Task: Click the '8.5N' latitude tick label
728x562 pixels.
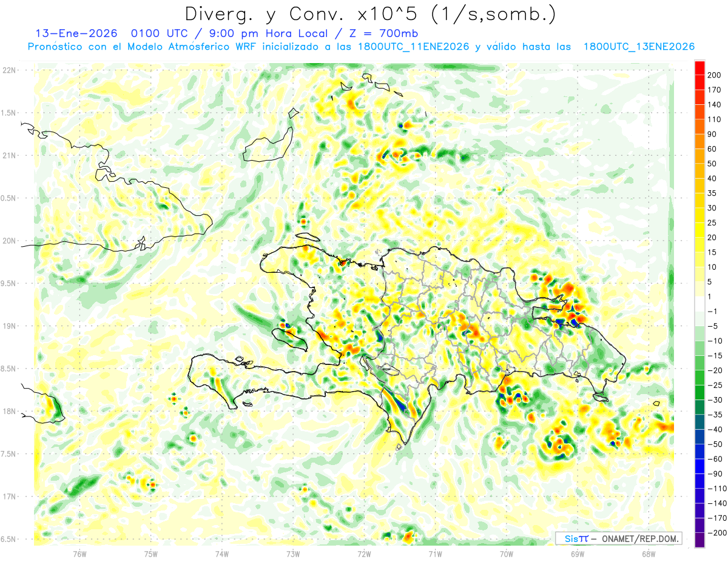Action: tap(8, 369)
